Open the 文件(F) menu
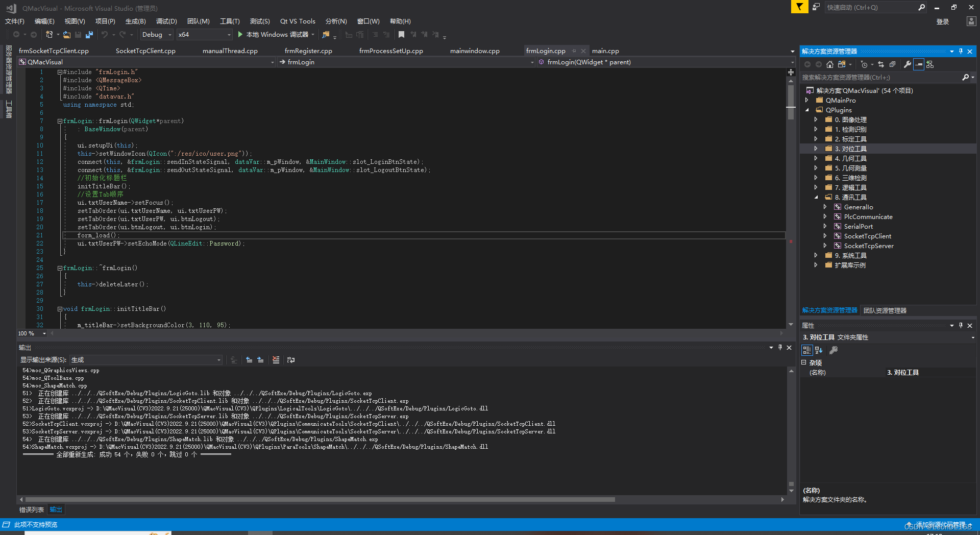This screenshot has width=980, height=535. click(15, 21)
